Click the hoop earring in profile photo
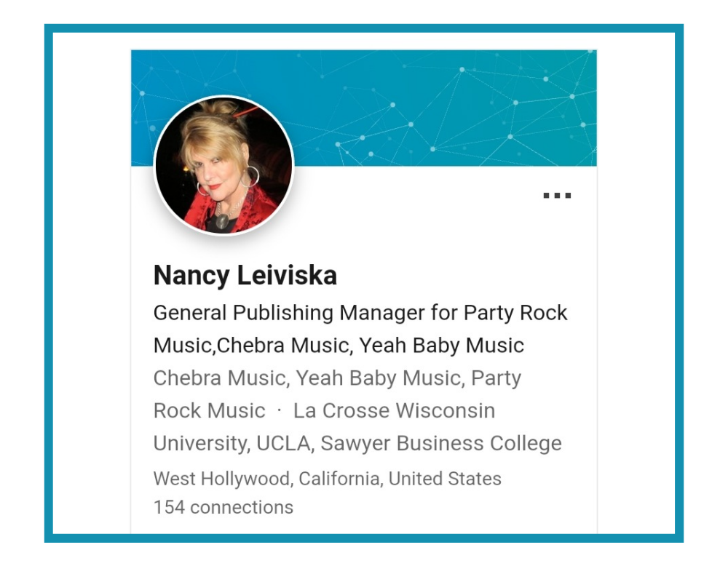 pos(251,176)
